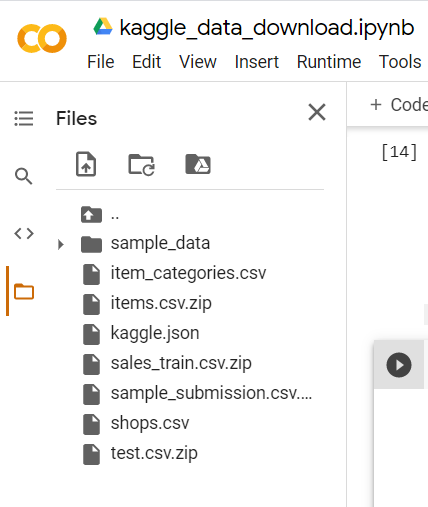428x507 pixels.
Task: Open the table of contents sidebar icon
Action: coord(24,118)
